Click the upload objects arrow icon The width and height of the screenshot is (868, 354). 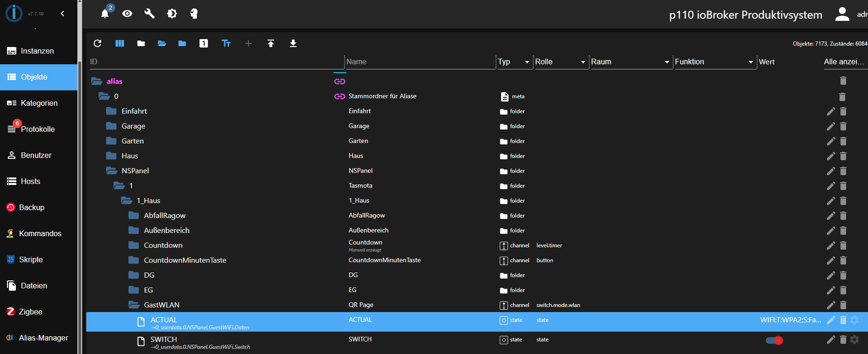pos(271,43)
